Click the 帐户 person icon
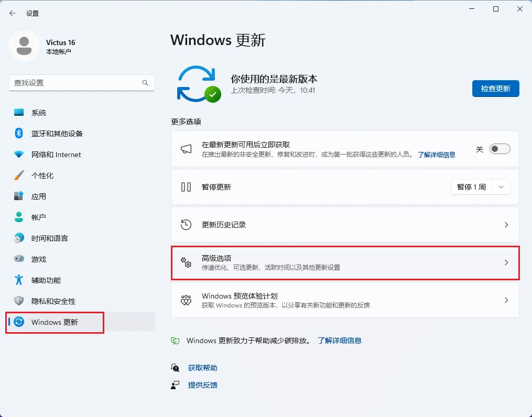532x417 pixels. 19,217
